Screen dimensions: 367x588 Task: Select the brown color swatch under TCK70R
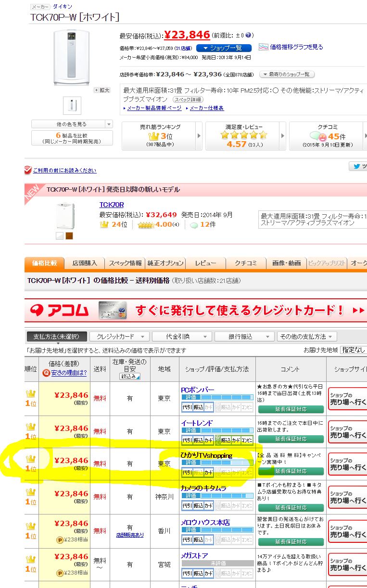click(x=69, y=236)
